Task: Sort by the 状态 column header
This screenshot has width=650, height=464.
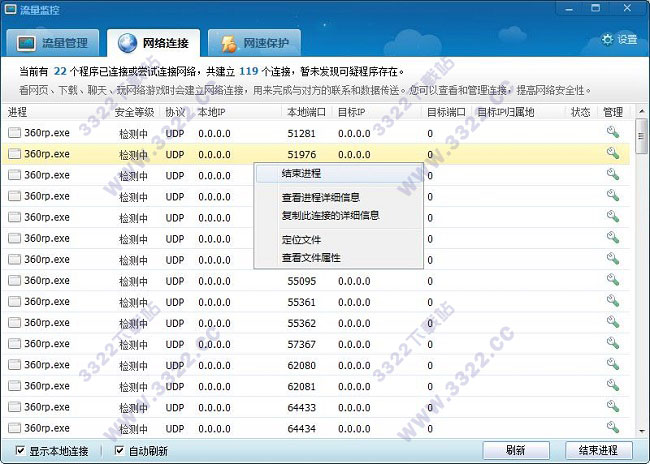Action: [580, 112]
